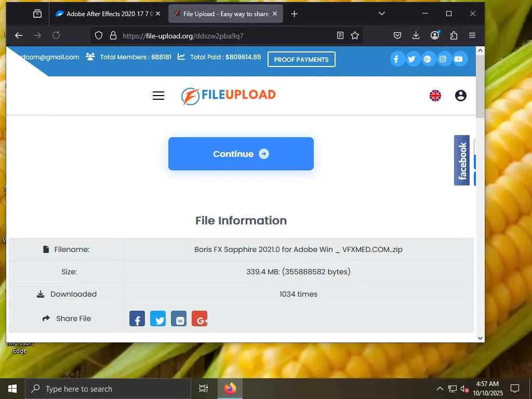
Task: Open the Windows Start menu
Action: click(x=12, y=389)
